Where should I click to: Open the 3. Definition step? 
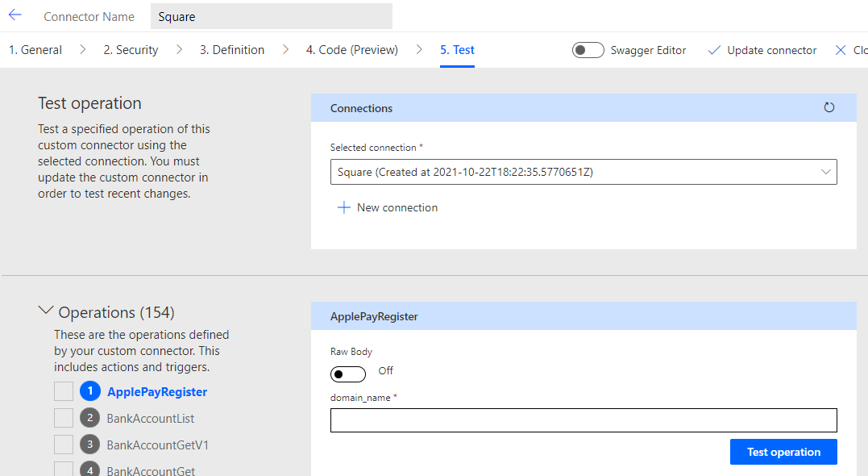click(x=232, y=50)
